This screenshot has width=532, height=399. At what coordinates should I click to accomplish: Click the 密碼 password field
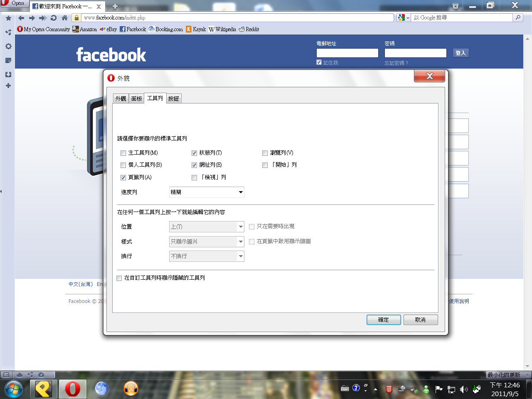coord(416,53)
